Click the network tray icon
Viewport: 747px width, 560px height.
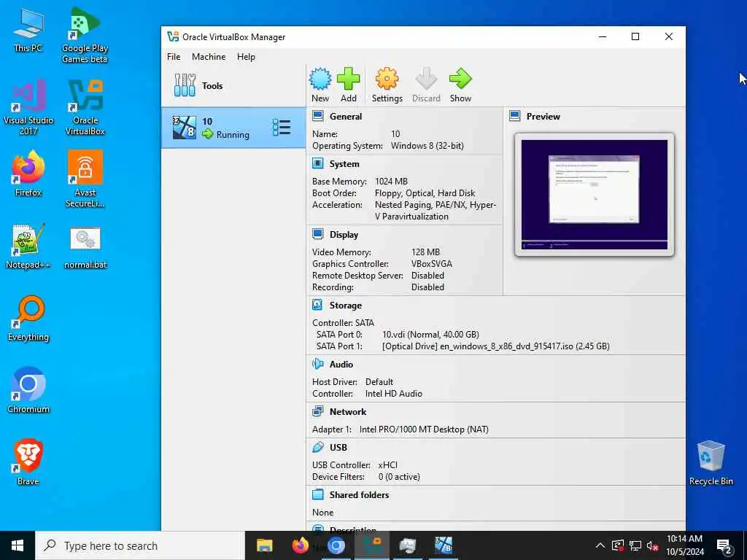[x=635, y=545]
